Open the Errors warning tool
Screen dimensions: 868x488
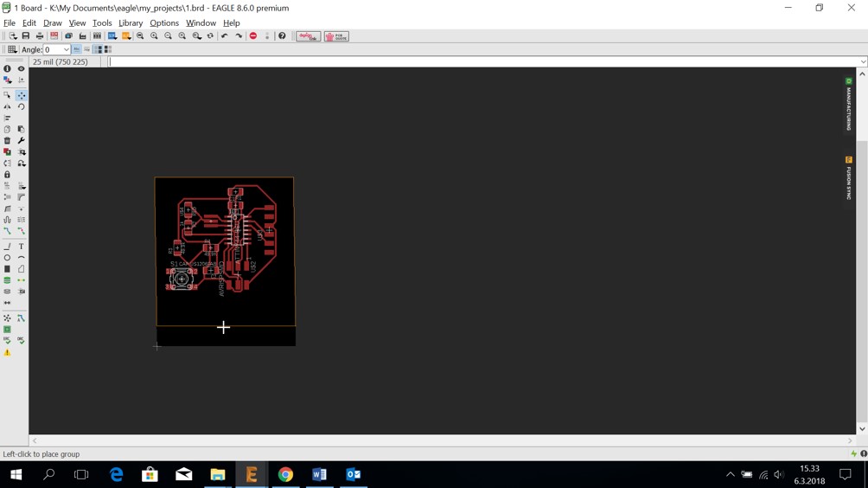click(7, 352)
